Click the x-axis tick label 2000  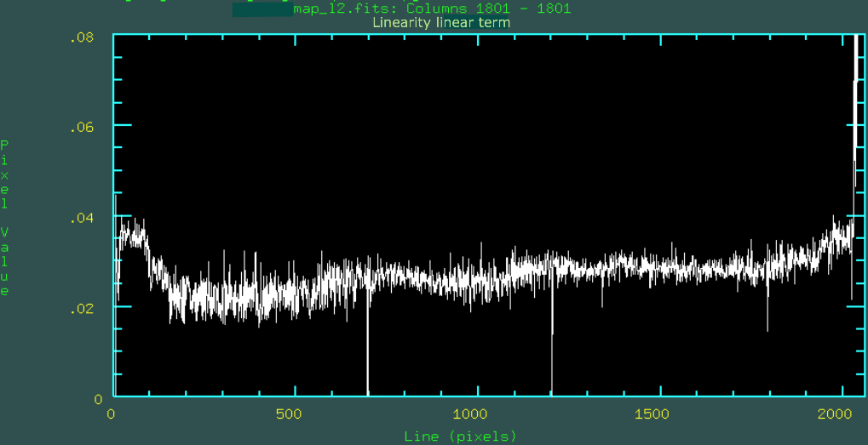tap(835, 414)
